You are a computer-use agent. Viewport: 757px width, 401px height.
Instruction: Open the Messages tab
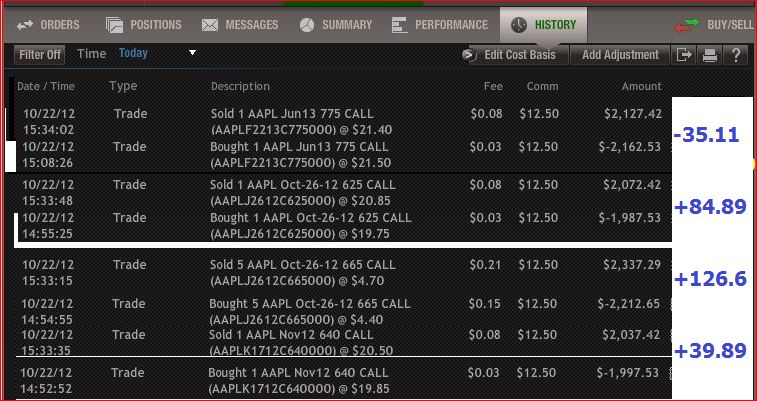(240, 25)
